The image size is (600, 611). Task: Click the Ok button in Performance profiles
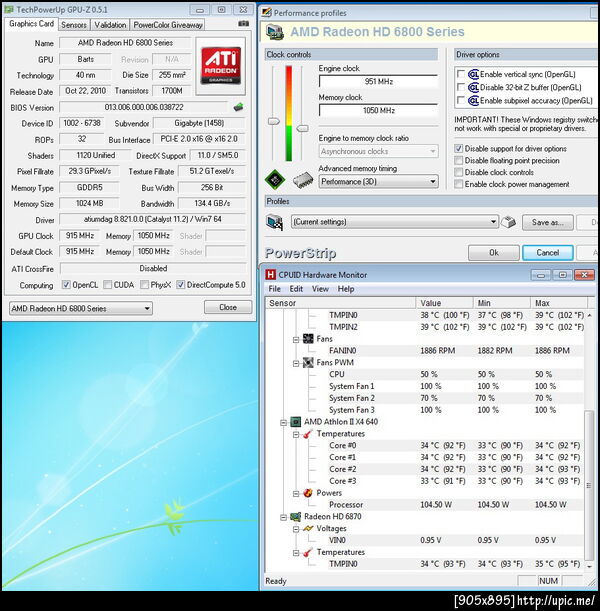click(x=494, y=253)
